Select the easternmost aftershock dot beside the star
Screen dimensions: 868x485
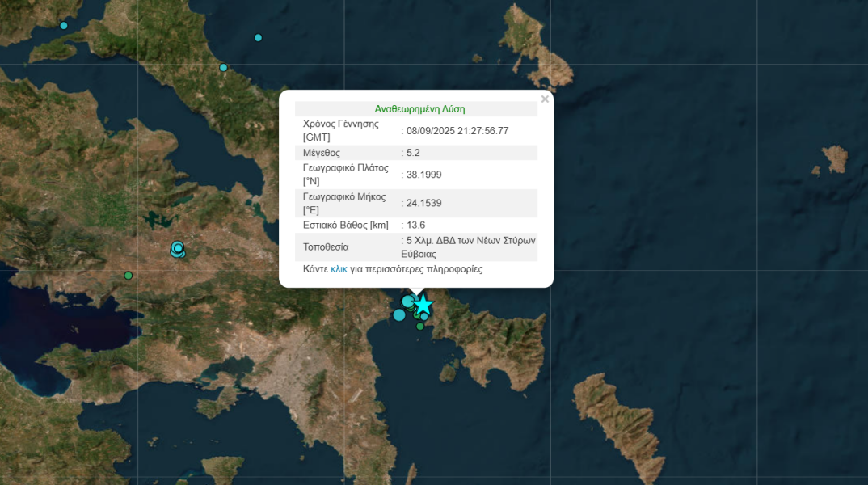[x=425, y=316]
